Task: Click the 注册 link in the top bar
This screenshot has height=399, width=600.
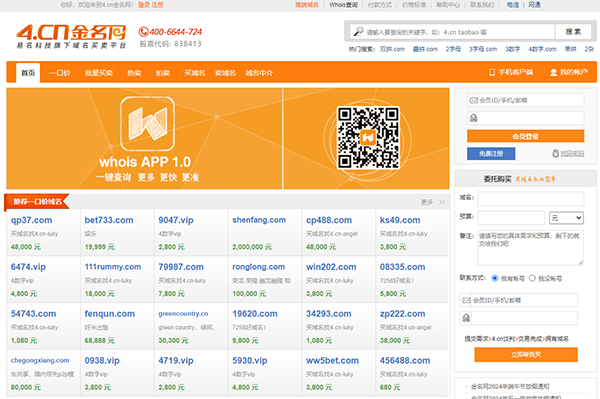Action: point(157,5)
